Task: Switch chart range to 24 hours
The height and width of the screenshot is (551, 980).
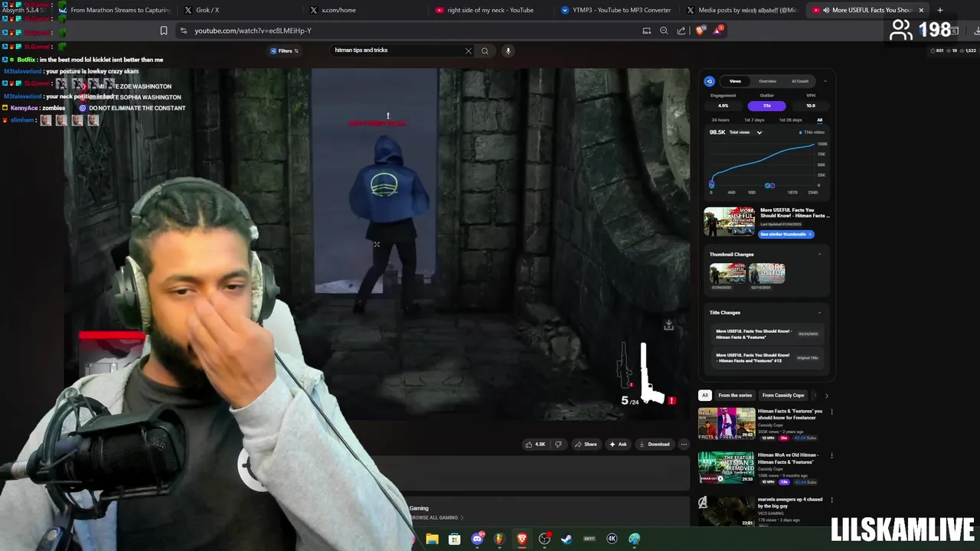Action: (720, 120)
